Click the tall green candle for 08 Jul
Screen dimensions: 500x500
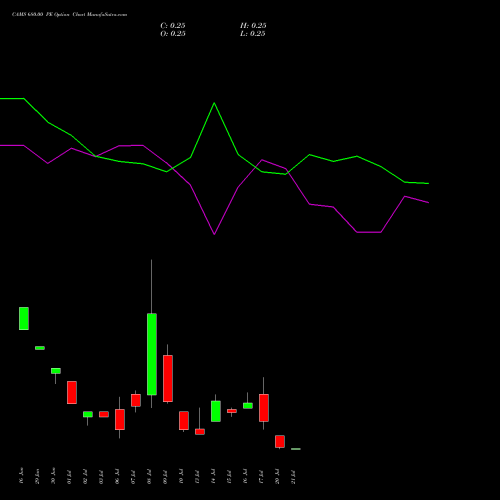[152, 354]
